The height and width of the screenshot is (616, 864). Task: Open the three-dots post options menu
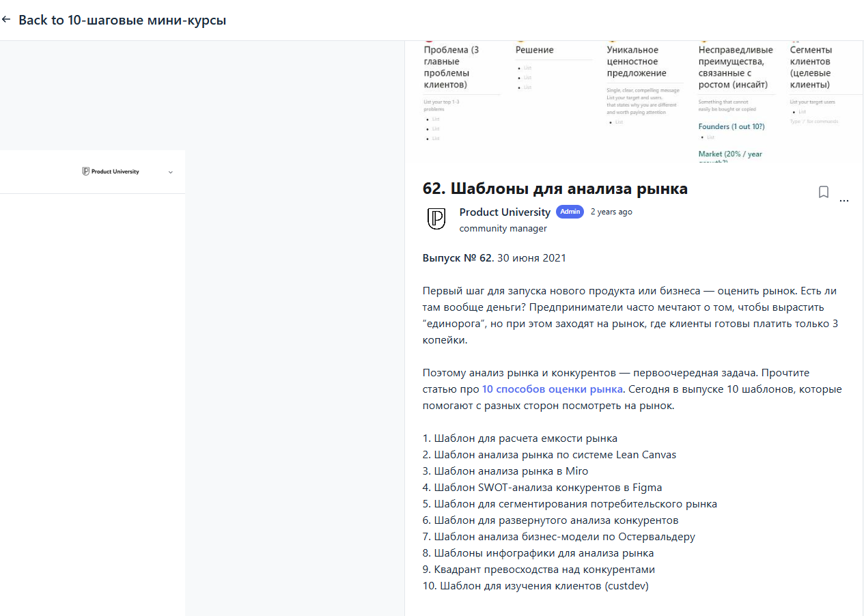[x=844, y=201]
